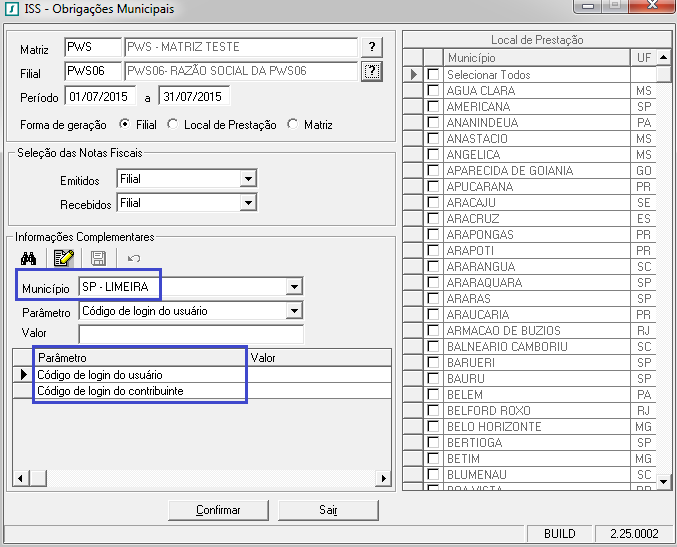Viewport: 677px width, 547px height.
Task: Open the Filial lookup question-mark button
Action: coord(372,71)
